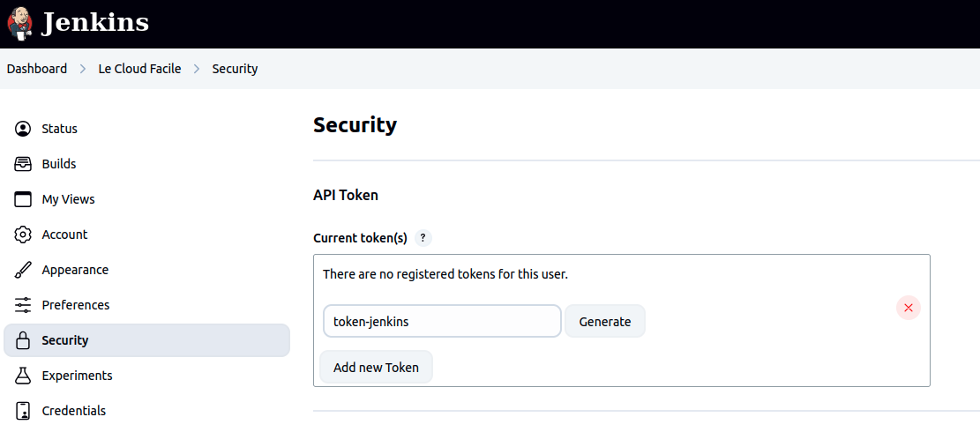Remove the new token entry with red X
Image resolution: width=980 pixels, height=432 pixels.
tap(908, 308)
